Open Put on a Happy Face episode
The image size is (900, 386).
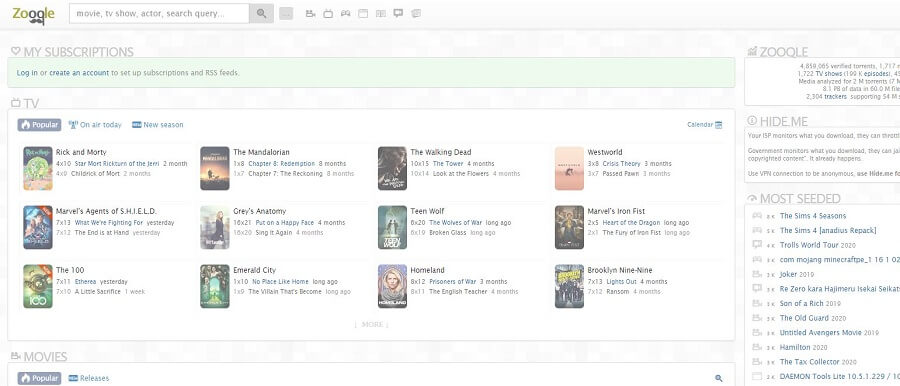[285, 223]
